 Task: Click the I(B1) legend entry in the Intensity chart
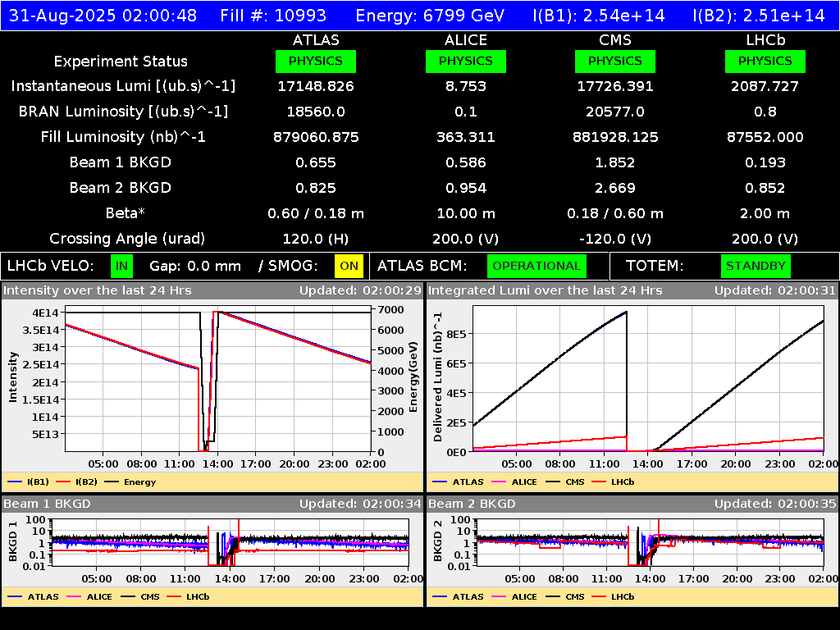click(29, 482)
